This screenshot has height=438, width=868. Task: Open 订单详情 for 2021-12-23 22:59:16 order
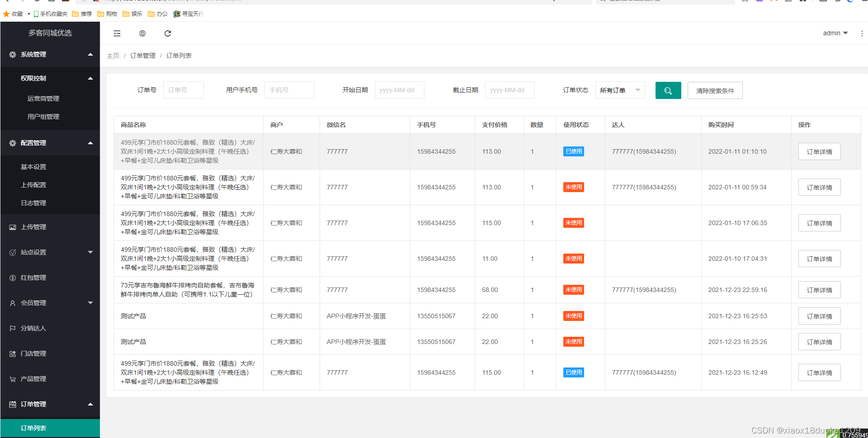point(819,290)
